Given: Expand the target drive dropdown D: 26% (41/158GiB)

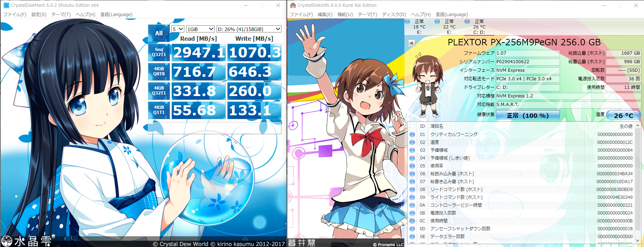Looking at the screenshot, I should 249,29.
